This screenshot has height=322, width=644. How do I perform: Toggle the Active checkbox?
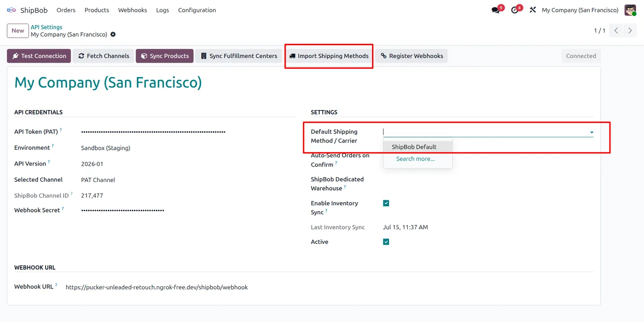pyautogui.click(x=386, y=242)
